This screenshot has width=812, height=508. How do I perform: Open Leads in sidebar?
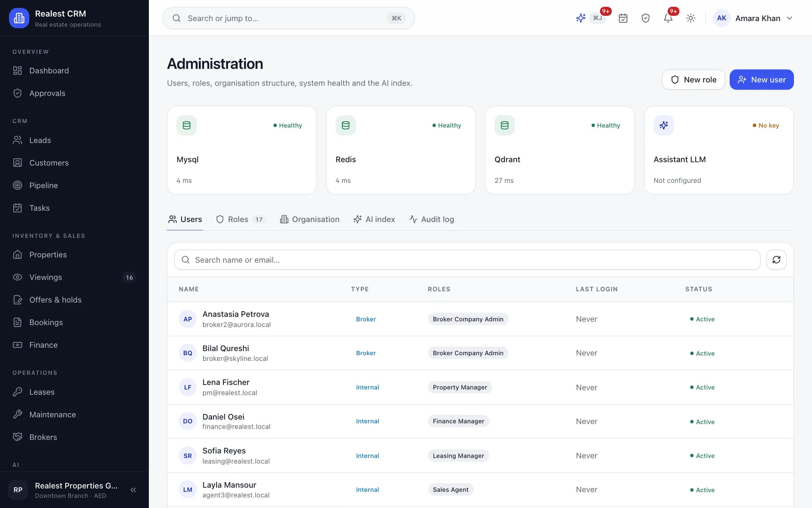(x=74, y=140)
